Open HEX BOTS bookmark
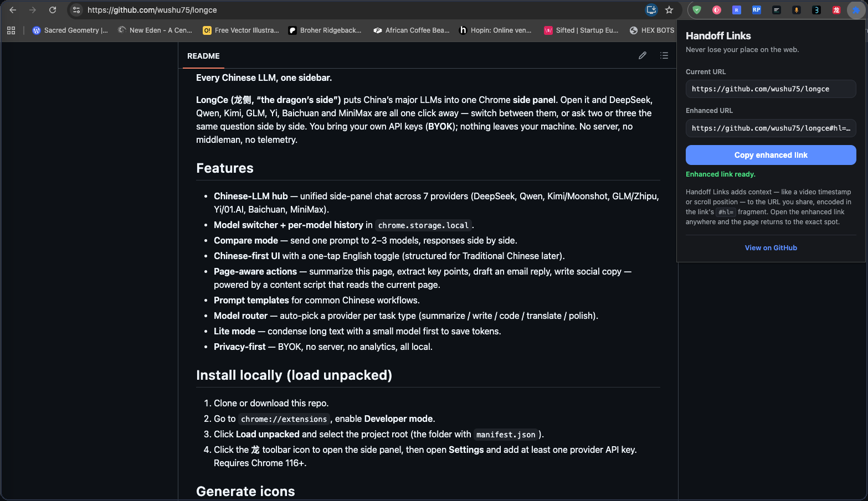The image size is (868, 501). pyautogui.click(x=652, y=30)
